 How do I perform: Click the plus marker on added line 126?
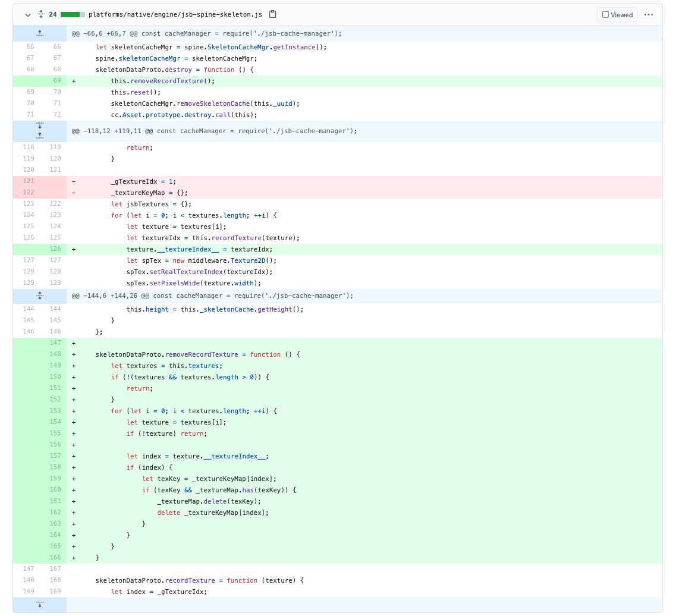(x=74, y=249)
